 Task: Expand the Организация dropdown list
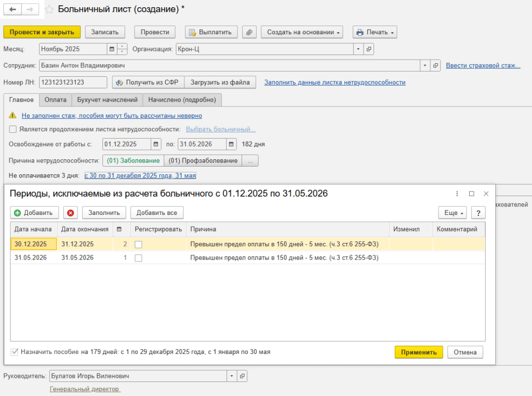(x=358, y=49)
